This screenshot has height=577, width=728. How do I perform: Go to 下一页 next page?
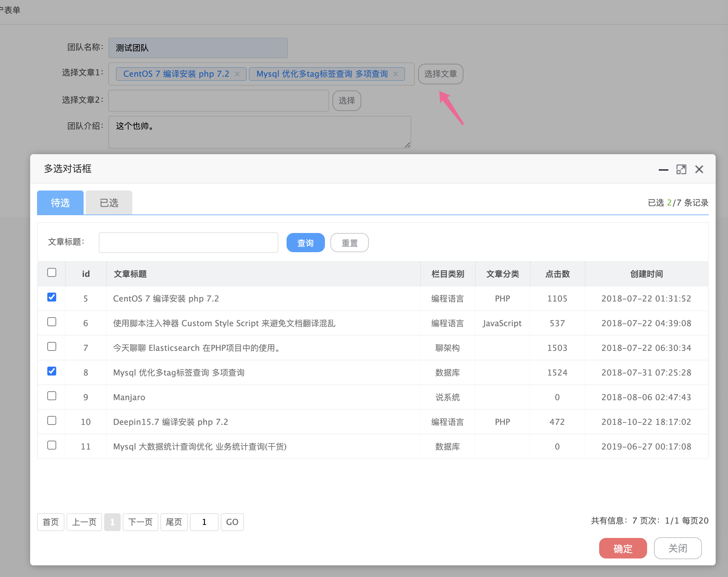coord(141,522)
